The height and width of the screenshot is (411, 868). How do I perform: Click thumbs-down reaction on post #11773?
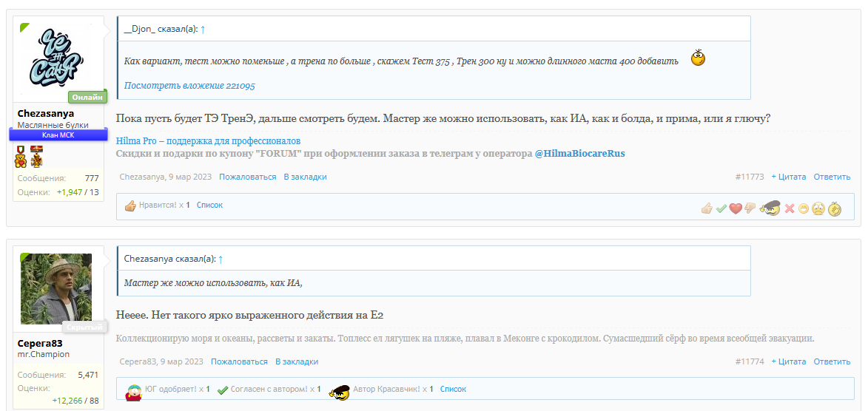click(x=750, y=208)
